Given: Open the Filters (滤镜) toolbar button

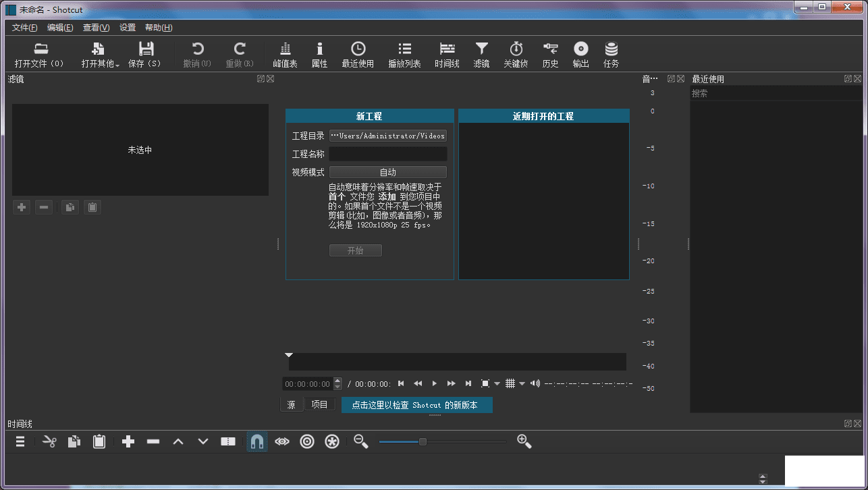Looking at the screenshot, I should coord(481,55).
